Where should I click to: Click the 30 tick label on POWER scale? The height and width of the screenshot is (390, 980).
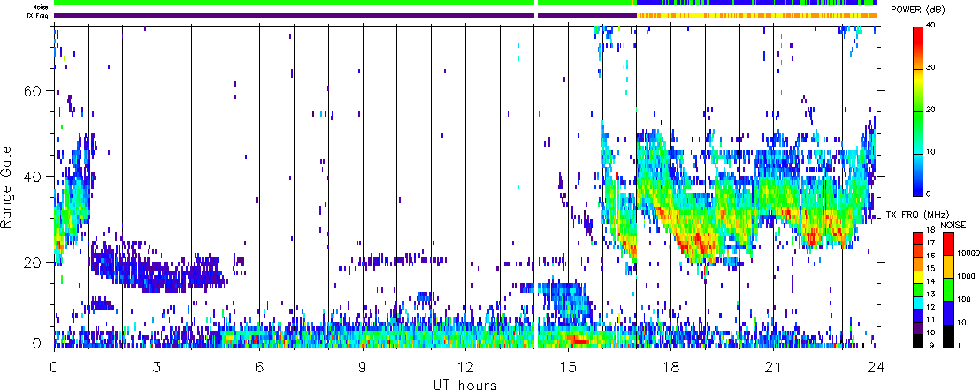click(930, 67)
